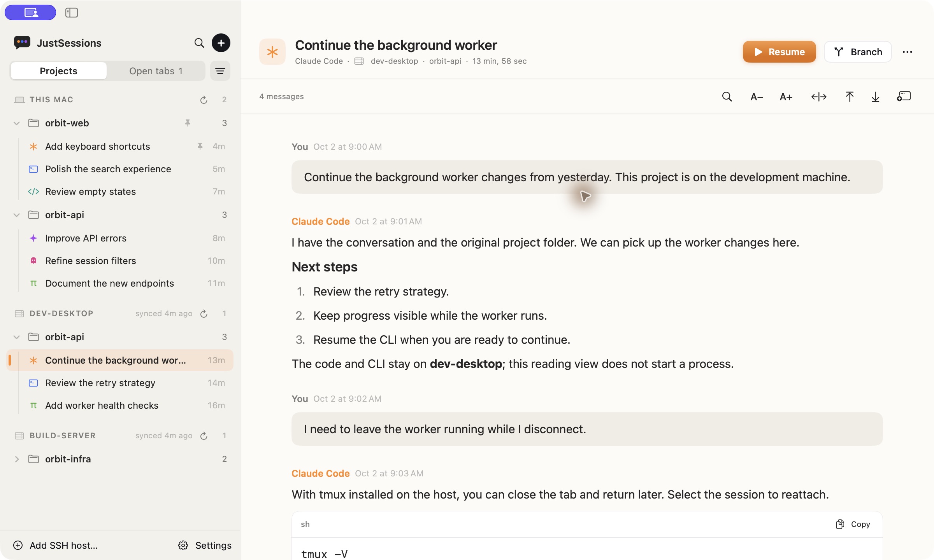The width and height of the screenshot is (934, 560).
Task: Jump to bottom of conversation
Action: (875, 96)
